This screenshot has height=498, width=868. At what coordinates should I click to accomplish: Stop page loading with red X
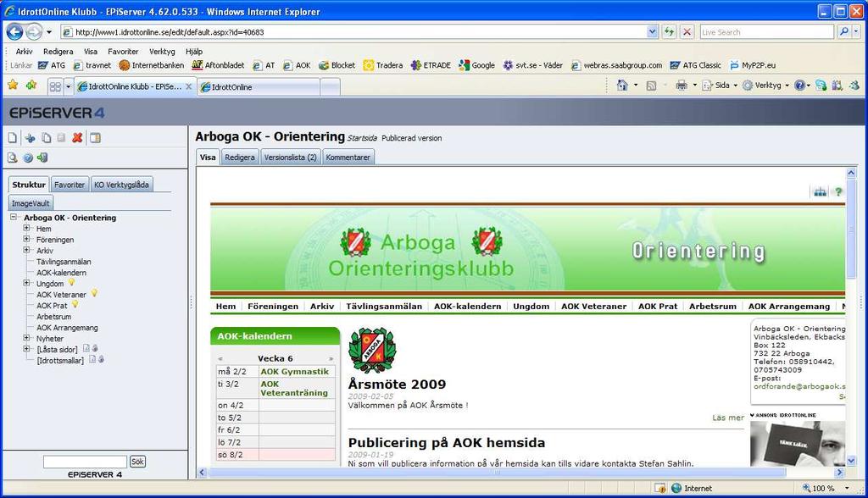(x=687, y=31)
